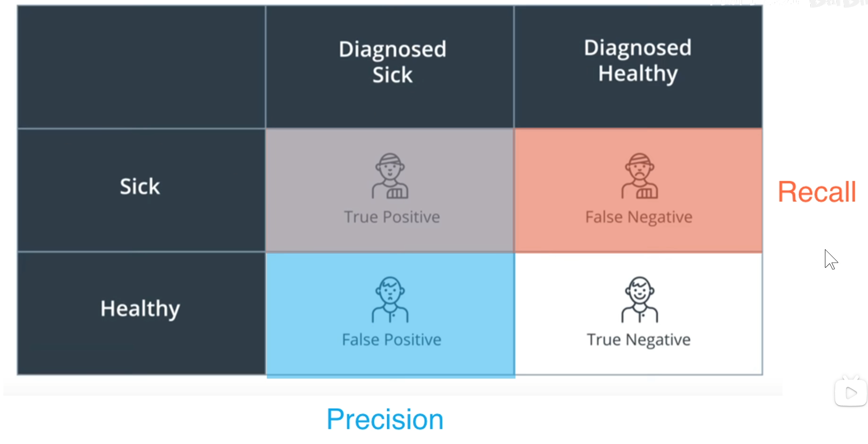Click the True Negative text label
Screen dimensions: 868x444
639,340
